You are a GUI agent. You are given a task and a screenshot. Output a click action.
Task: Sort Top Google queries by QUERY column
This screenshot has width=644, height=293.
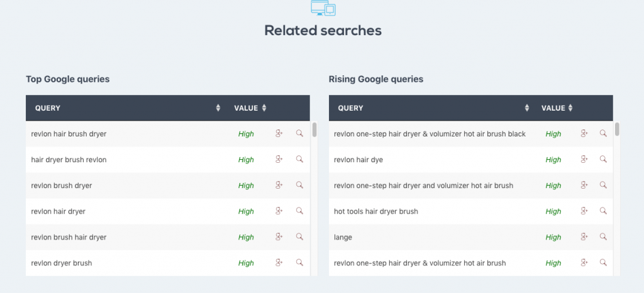tap(218, 108)
